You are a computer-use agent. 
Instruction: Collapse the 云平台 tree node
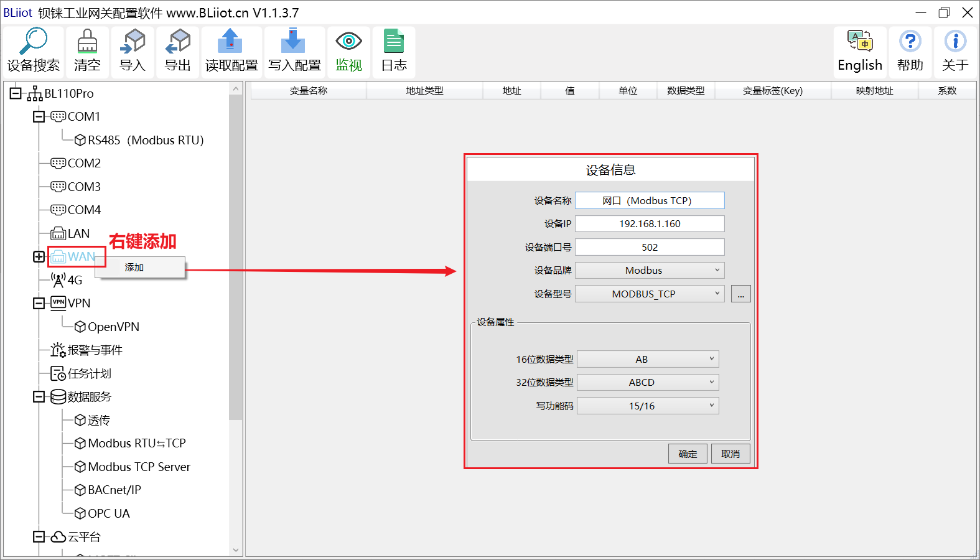pyautogui.click(x=39, y=536)
